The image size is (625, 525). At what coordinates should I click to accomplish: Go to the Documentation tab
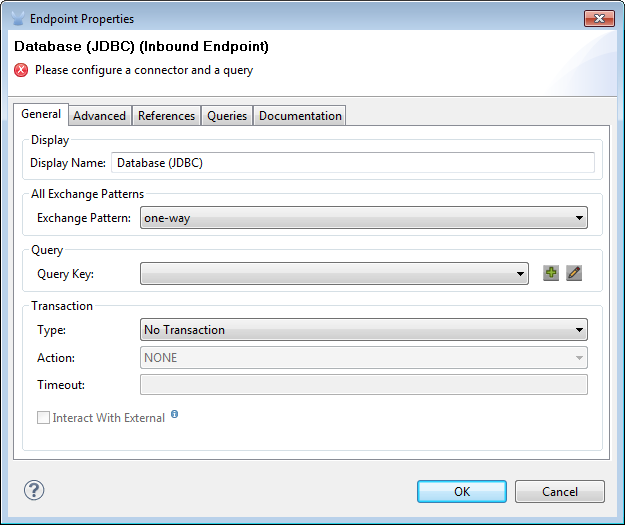tap(300, 116)
